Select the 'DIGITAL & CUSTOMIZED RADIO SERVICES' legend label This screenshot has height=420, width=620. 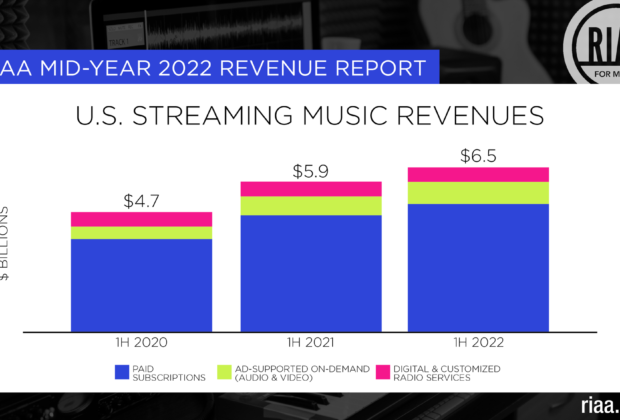pyautogui.click(x=447, y=373)
